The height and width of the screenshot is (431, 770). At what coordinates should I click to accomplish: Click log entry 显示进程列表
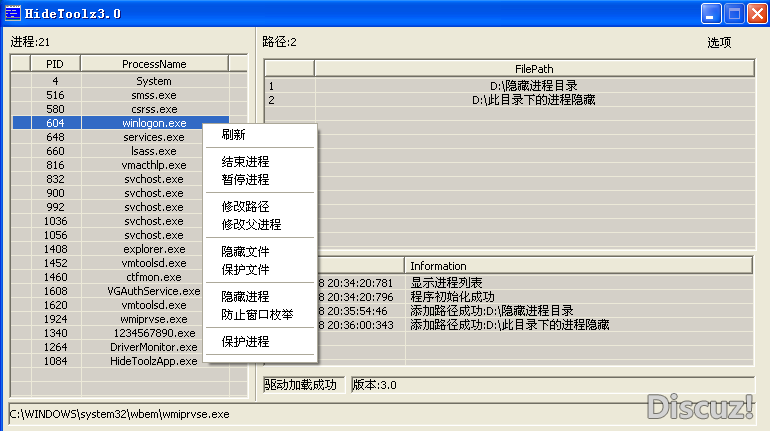[446, 283]
